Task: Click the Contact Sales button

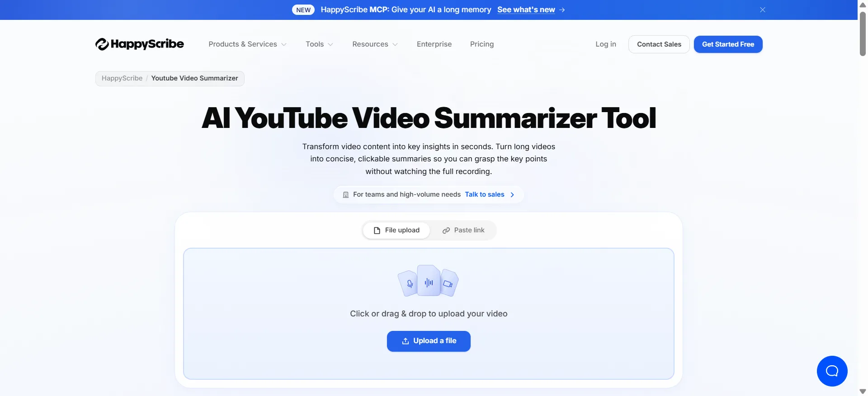Action: (659, 44)
